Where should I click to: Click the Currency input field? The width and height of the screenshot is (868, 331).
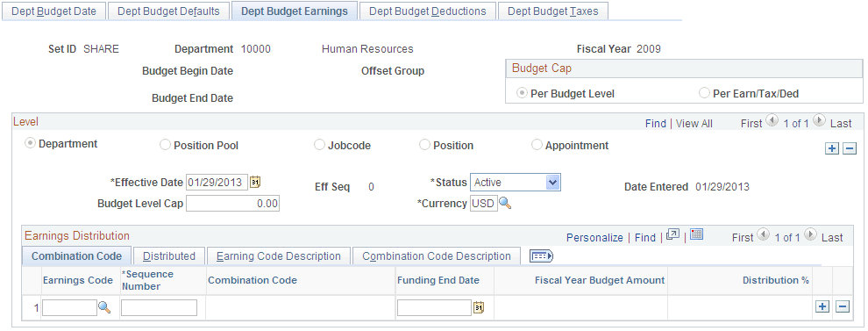tap(484, 204)
